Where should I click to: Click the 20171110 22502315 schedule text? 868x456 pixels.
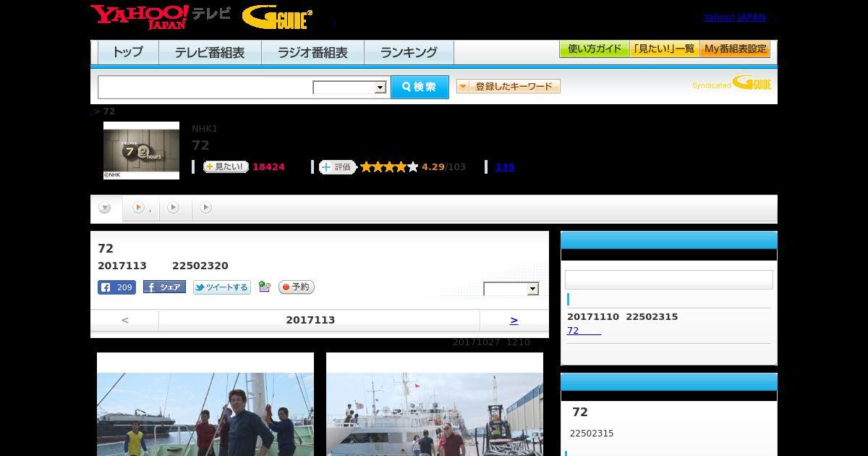coord(622,317)
